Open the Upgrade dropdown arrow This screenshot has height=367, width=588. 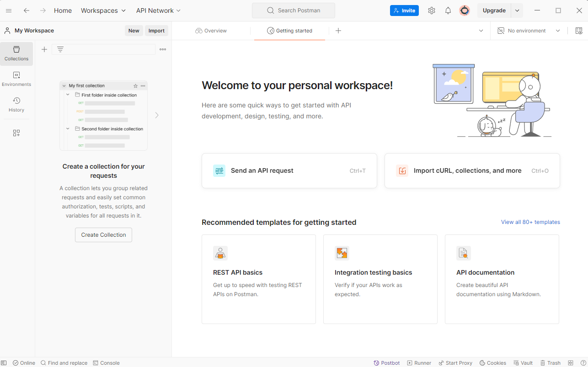click(x=517, y=11)
